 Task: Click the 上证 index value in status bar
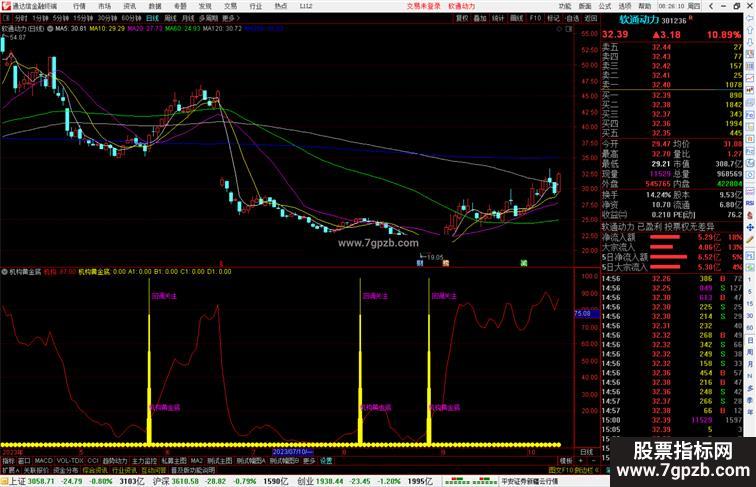(40, 481)
